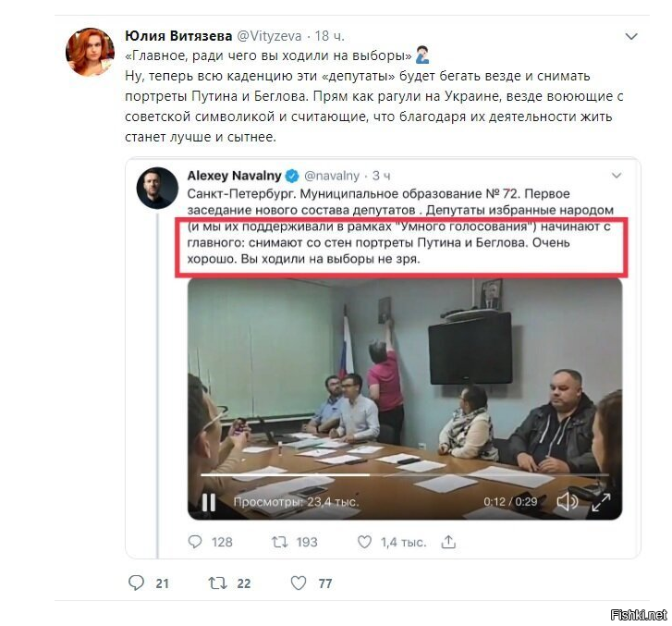This screenshot has height=626, width=672.
Task: Open the @navalny handle link
Action: pos(332,176)
